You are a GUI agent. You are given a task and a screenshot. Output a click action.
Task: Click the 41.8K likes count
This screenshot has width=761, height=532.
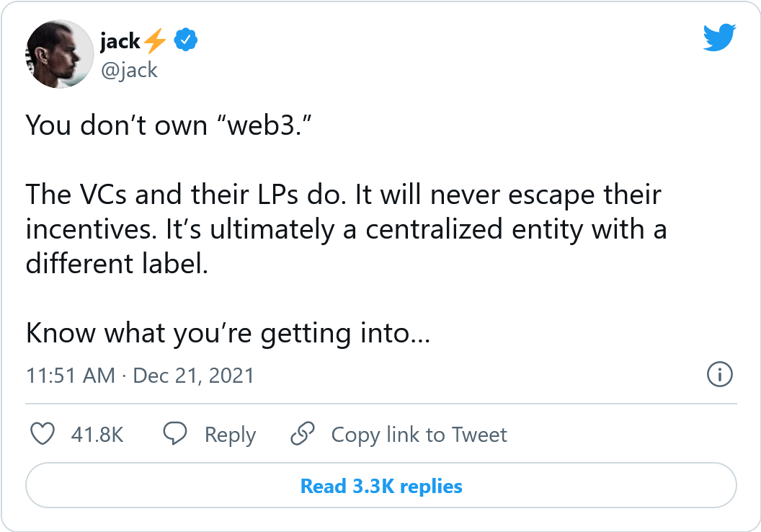click(97, 435)
